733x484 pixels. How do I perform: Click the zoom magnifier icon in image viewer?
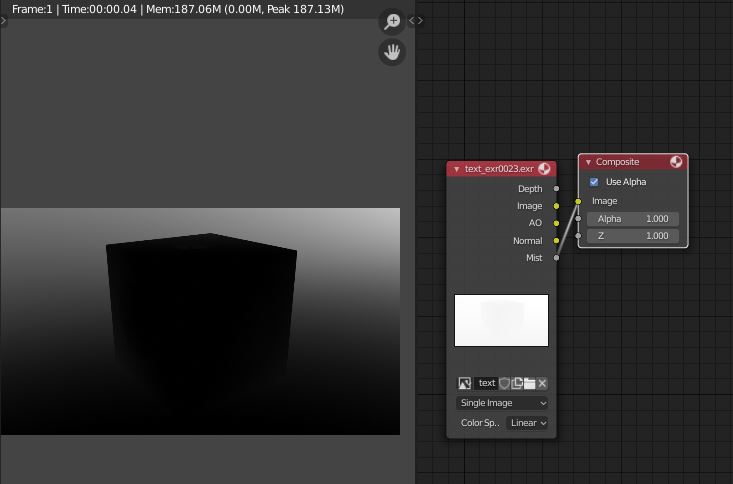pos(392,21)
